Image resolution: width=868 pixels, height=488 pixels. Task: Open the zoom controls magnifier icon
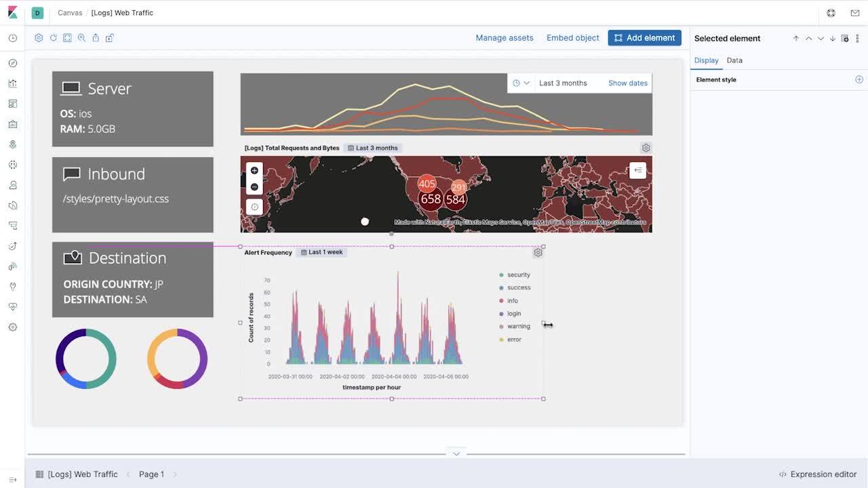click(x=81, y=38)
